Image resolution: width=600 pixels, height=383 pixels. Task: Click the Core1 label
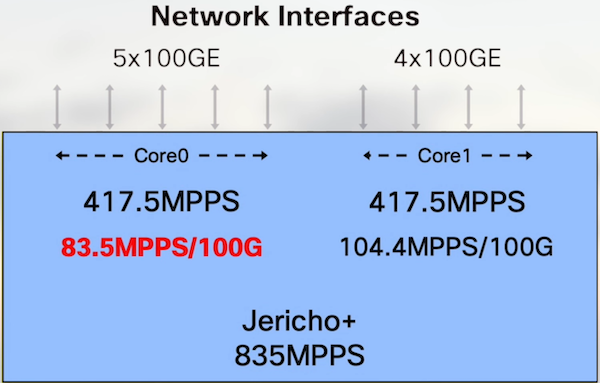click(444, 156)
